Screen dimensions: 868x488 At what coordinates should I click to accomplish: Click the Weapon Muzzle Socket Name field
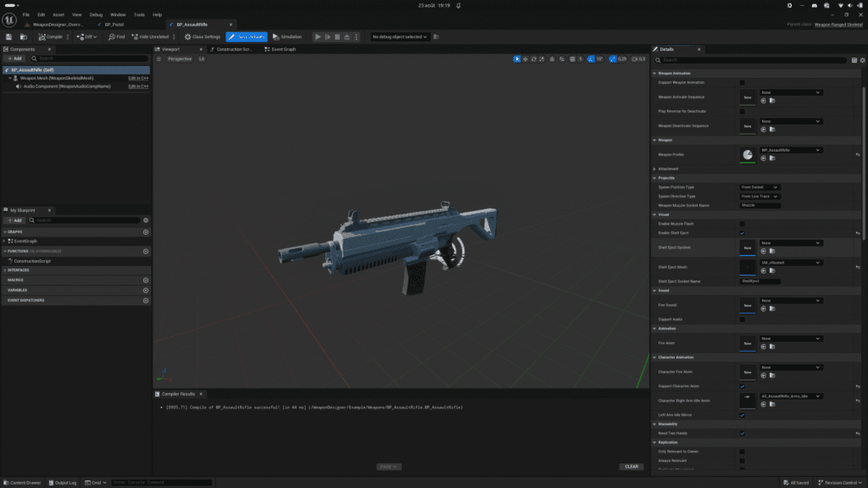[760, 205]
